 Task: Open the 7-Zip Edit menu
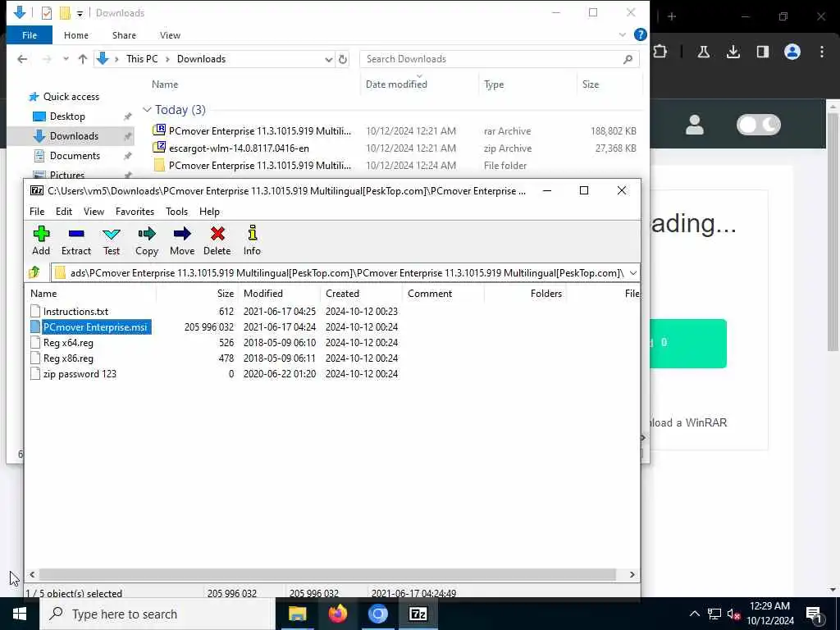coord(64,212)
